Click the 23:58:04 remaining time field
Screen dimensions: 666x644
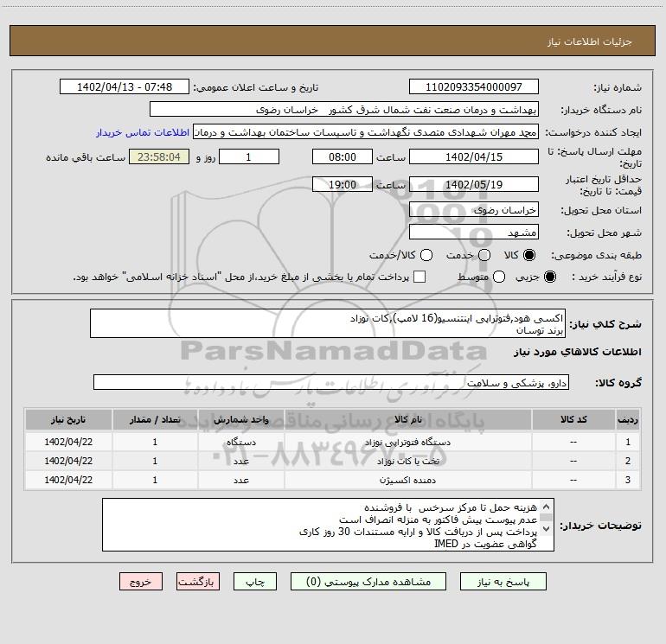(159, 157)
